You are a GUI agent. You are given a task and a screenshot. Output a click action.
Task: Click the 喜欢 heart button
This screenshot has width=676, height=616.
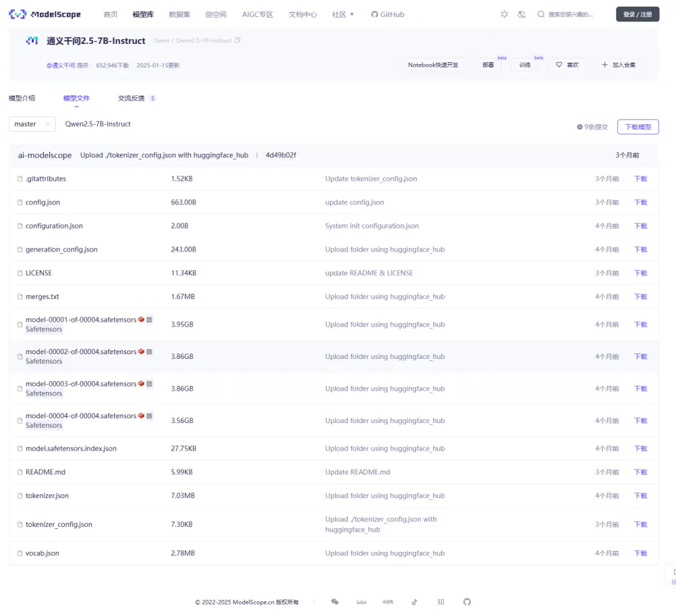[x=567, y=65]
